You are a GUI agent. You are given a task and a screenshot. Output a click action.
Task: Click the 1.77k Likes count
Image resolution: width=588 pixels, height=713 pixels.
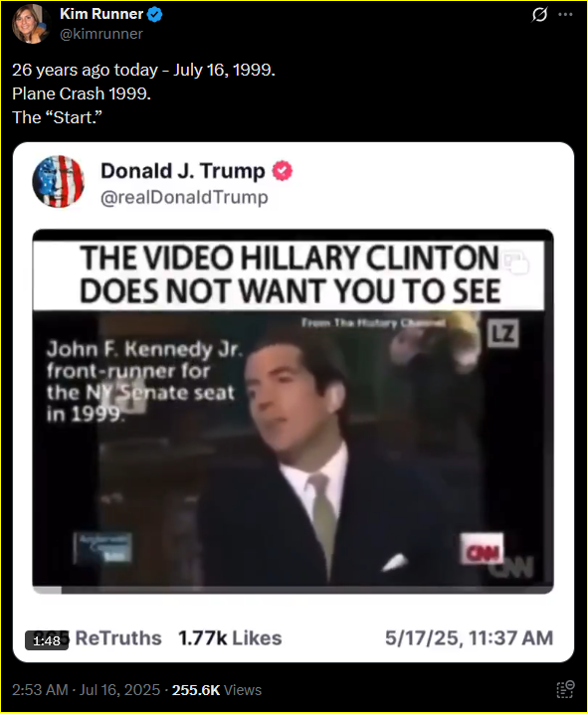pyautogui.click(x=230, y=638)
